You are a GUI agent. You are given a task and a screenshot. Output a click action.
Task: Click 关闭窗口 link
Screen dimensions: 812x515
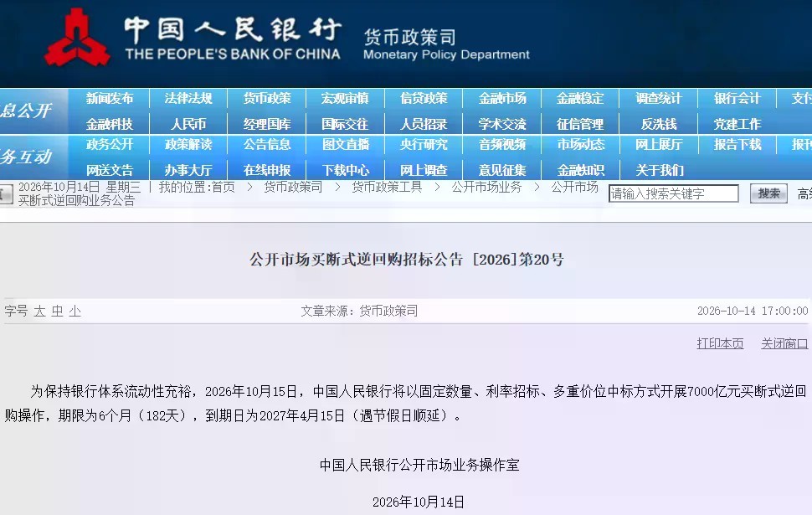pyautogui.click(x=784, y=343)
